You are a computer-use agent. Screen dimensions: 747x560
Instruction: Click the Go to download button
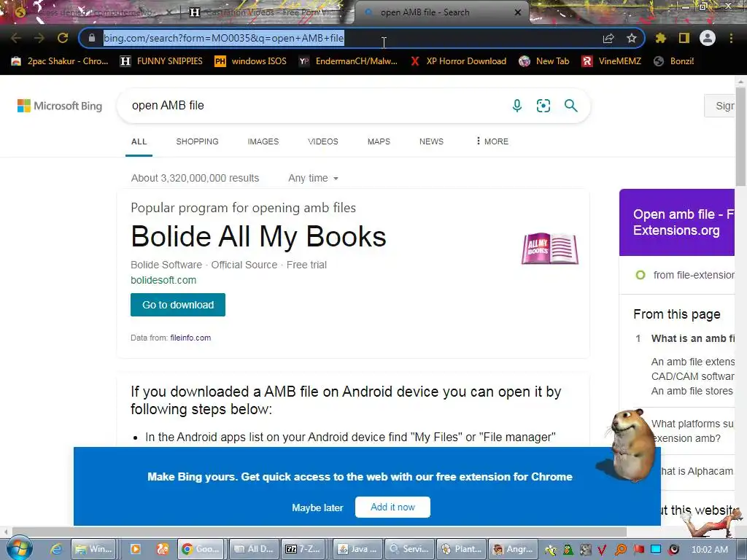[178, 305]
